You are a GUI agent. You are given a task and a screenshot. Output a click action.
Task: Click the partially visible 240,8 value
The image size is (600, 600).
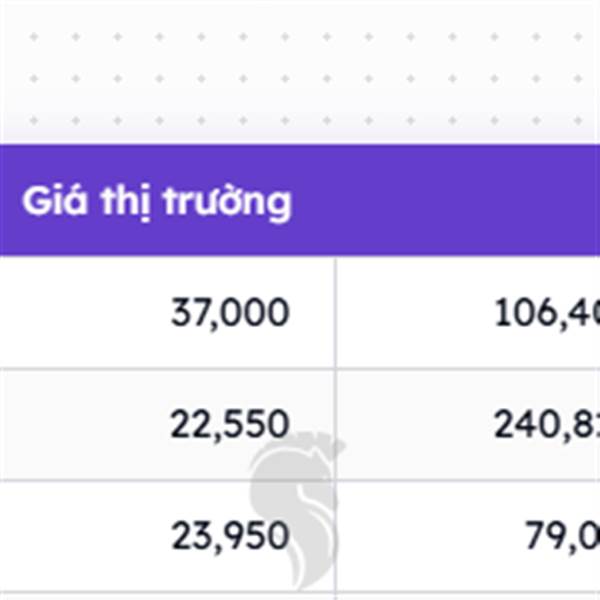tap(547, 424)
